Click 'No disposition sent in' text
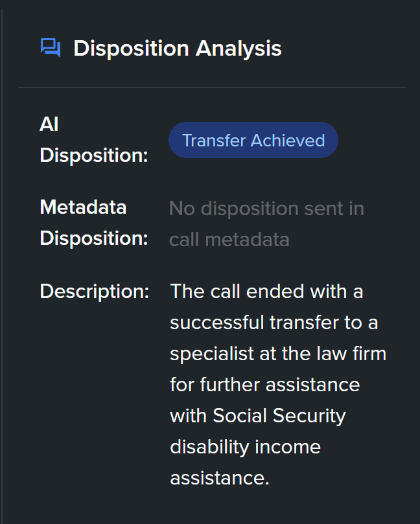This screenshot has width=420, height=524. coord(266,209)
